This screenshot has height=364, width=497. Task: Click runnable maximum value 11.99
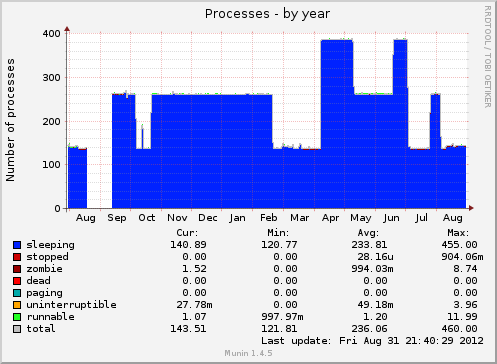pos(462,317)
